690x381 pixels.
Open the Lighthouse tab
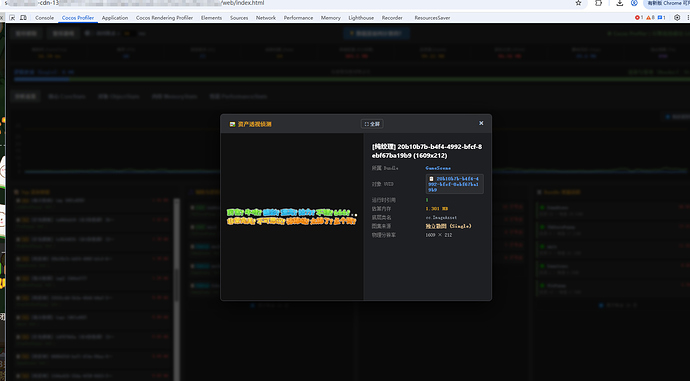361,18
